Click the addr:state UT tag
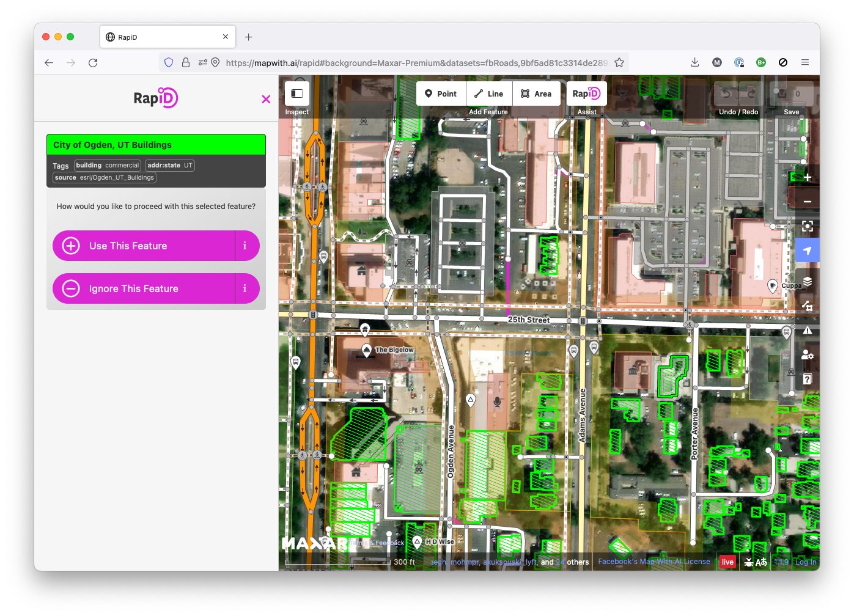The image size is (854, 616). [170, 165]
